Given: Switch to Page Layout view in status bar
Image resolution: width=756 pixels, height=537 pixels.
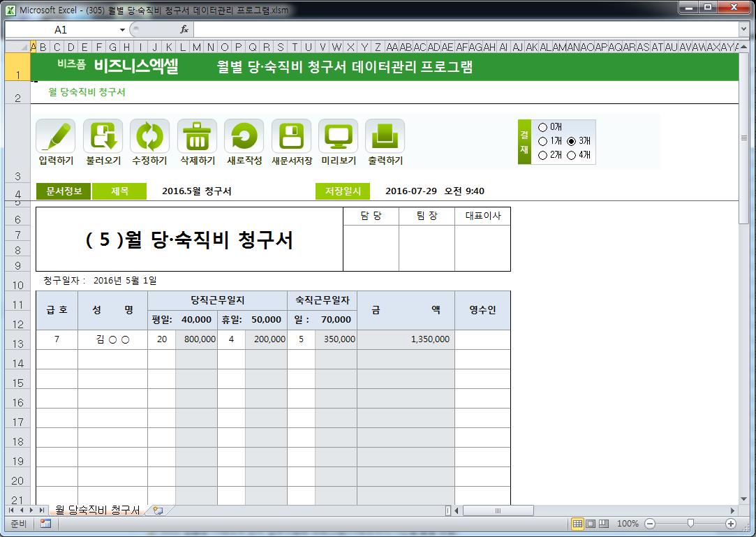Looking at the screenshot, I should click(x=591, y=524).
